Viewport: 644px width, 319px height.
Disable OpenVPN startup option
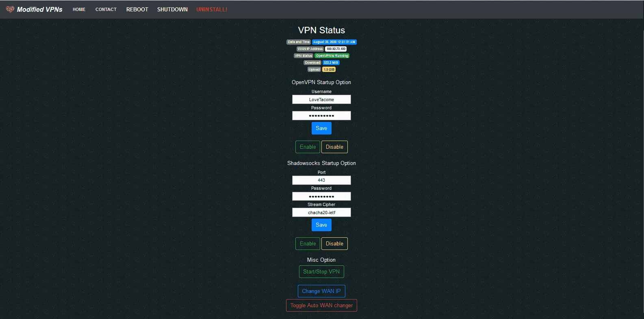334,147
